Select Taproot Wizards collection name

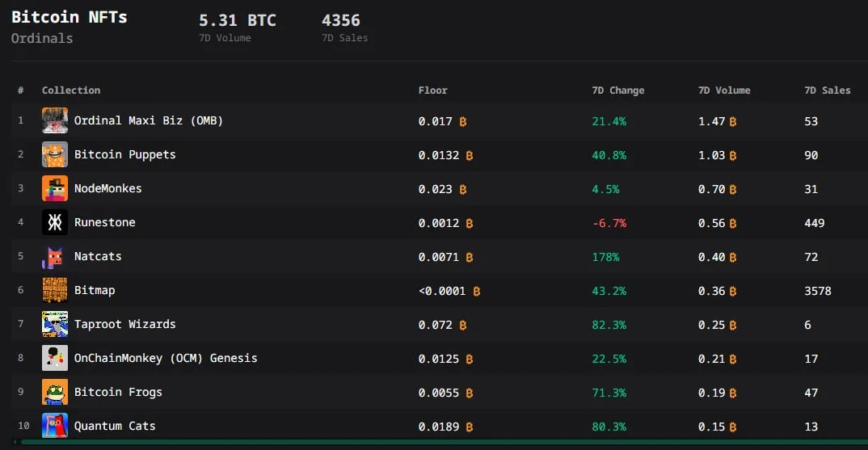tap(125, 324)
